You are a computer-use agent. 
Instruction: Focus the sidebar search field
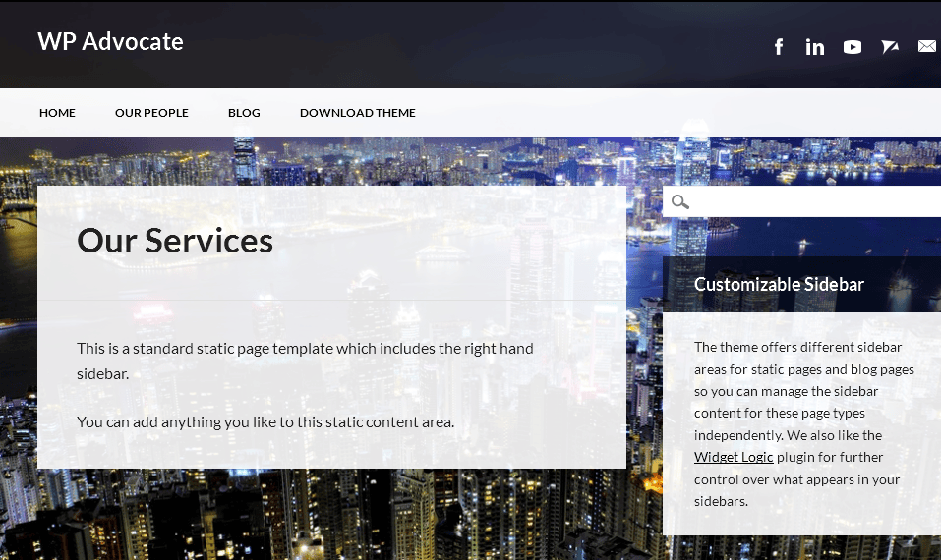[801, 201]
